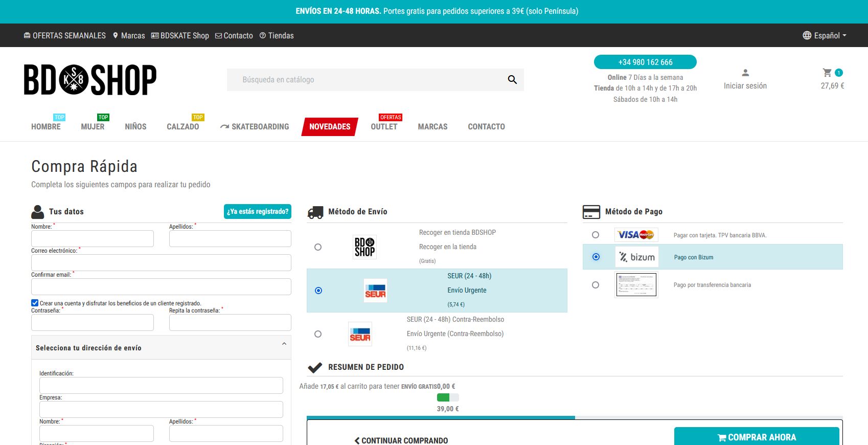The height and width of the screenshot is (445, 868).
Task: Click the bank transfer payment image
Action: click(x=636, y=285)
